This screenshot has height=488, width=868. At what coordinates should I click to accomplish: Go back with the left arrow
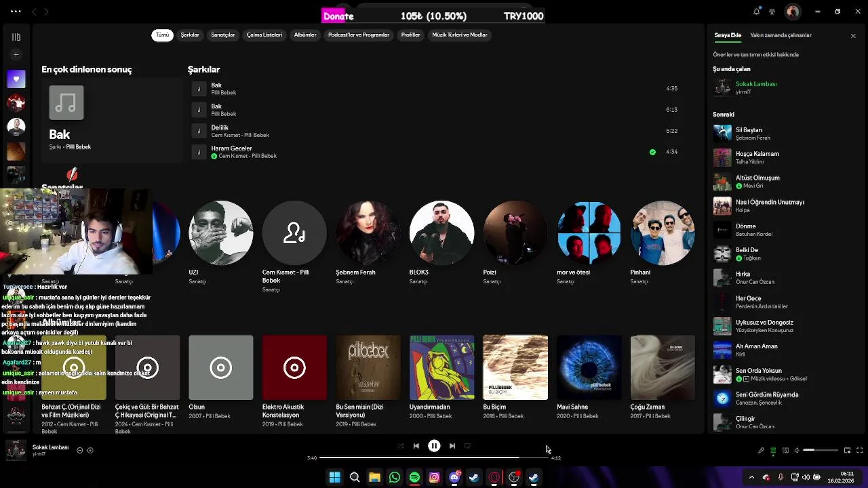coord(35,12)
